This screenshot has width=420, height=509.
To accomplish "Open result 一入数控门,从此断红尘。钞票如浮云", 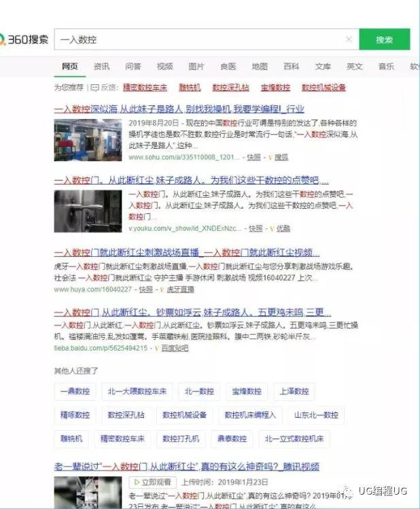I will 192,313.
